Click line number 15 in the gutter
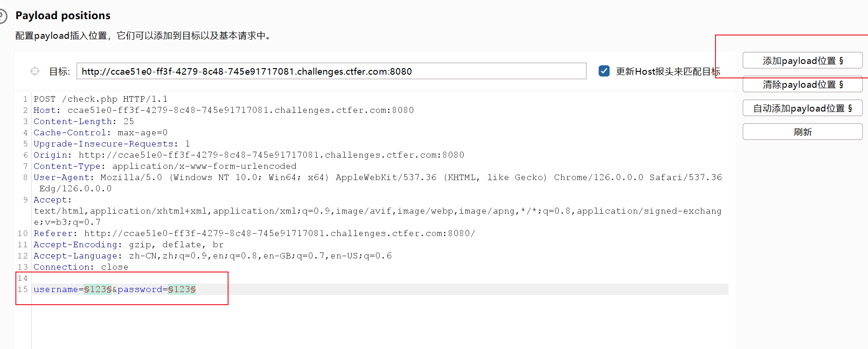This screenshot has width=868, height=349. 22,289
